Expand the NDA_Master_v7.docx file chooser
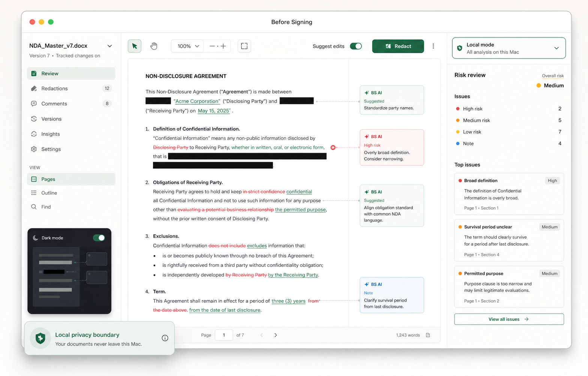This screenshot has width=588, height=376. [x=109, y=46]
